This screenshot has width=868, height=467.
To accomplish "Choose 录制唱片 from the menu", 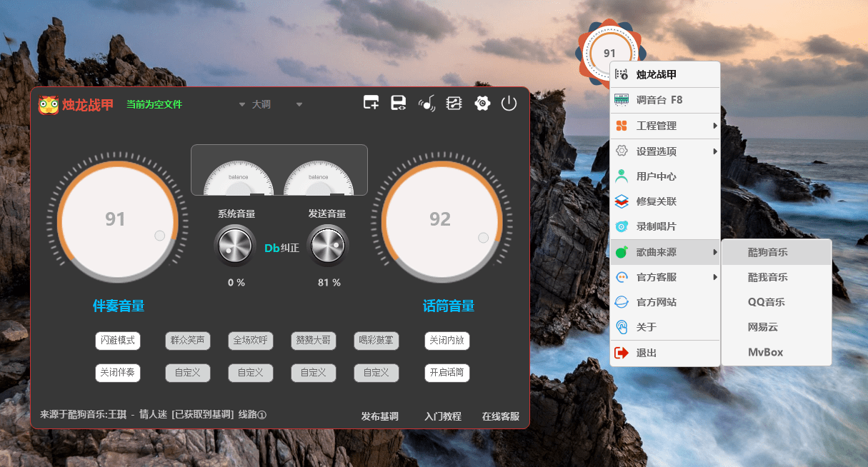I will 665,226.
